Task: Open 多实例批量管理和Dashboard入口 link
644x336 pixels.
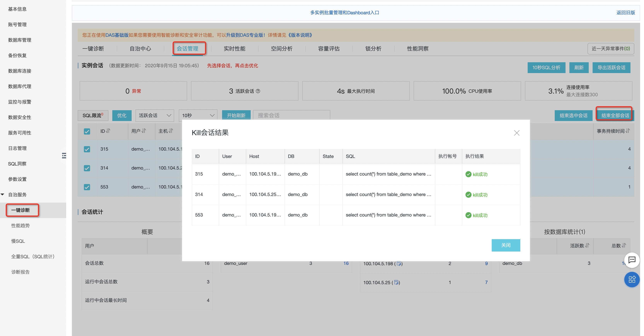Action: [x=344, y=13]
